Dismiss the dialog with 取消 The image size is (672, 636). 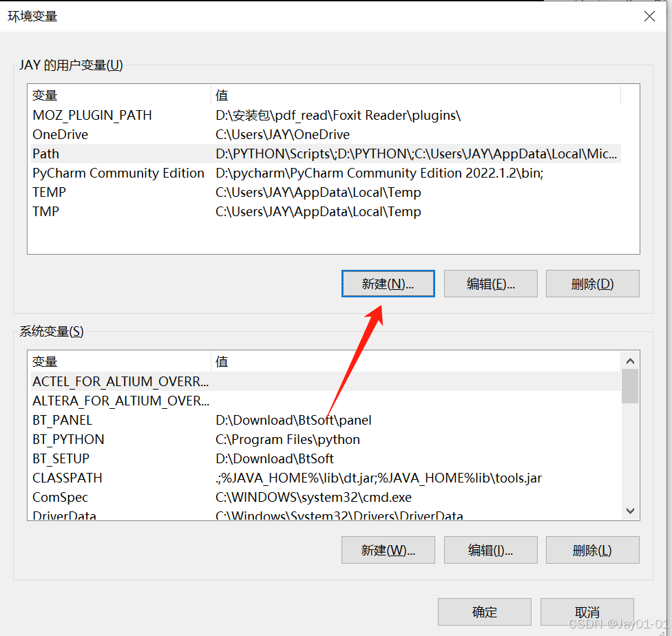(587, 611)
